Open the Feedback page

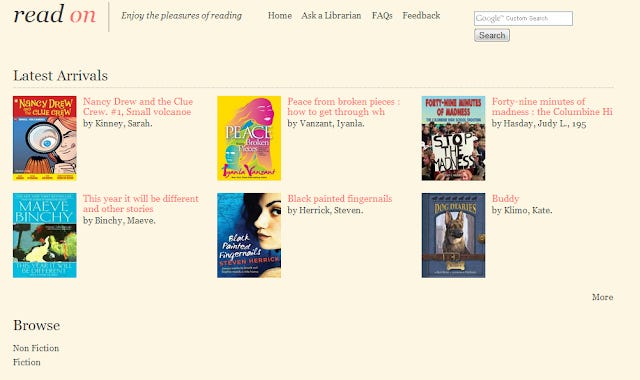click(x=421, y=16)
